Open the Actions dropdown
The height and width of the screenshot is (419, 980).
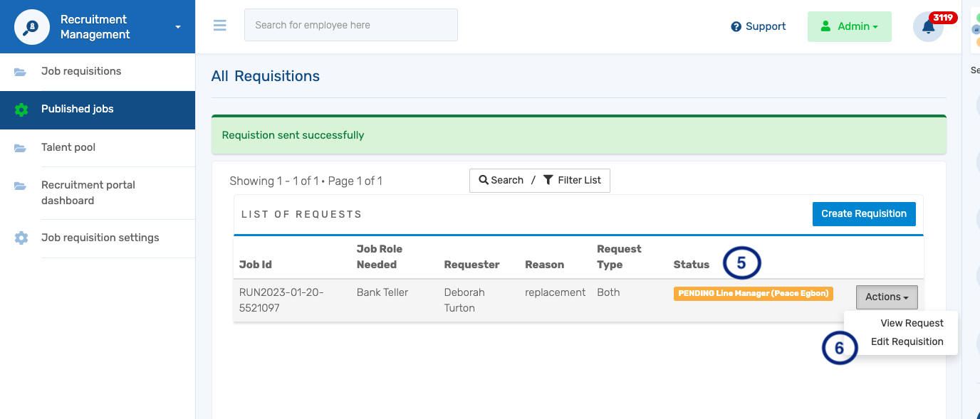click(x=886, y=297)
